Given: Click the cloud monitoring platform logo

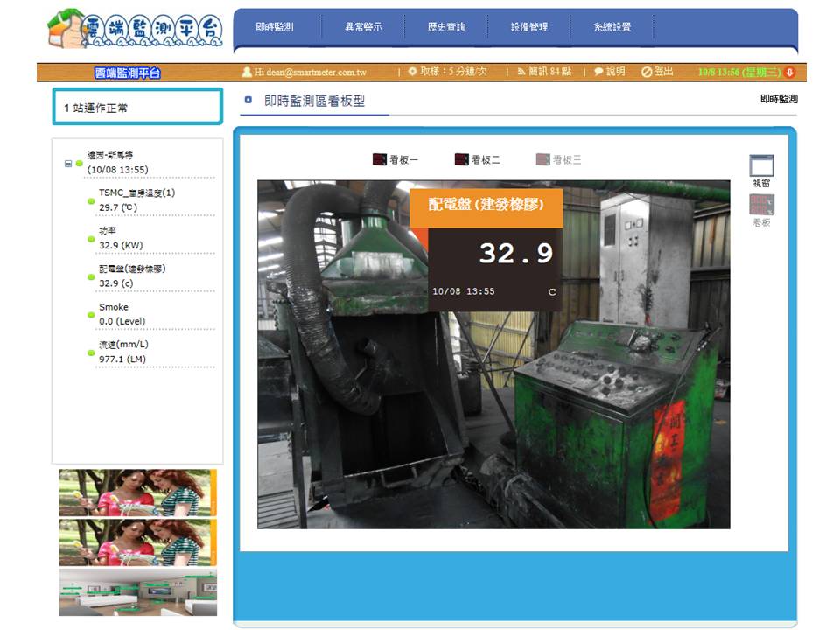Looking at the screenshot, I should [136, 29].
